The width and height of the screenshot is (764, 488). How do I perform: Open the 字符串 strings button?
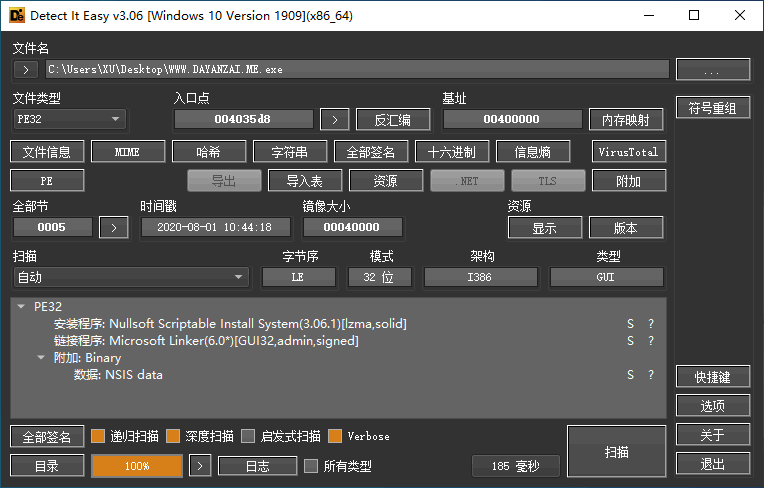point(289,152)
